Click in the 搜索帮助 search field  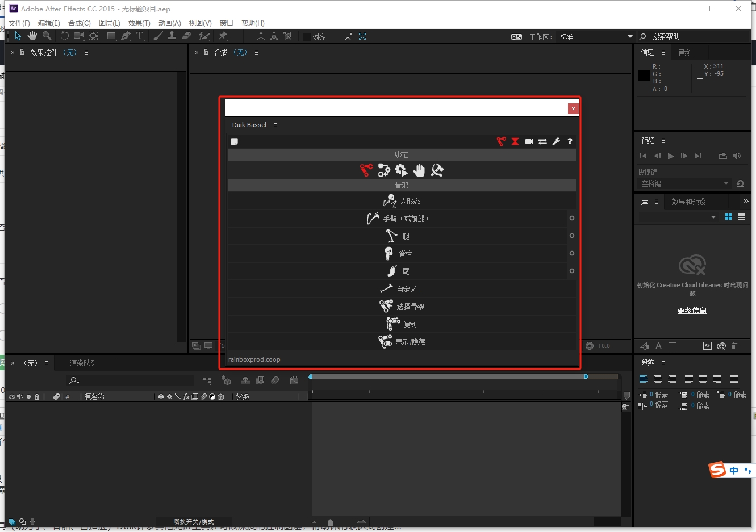tap(699, 37)
